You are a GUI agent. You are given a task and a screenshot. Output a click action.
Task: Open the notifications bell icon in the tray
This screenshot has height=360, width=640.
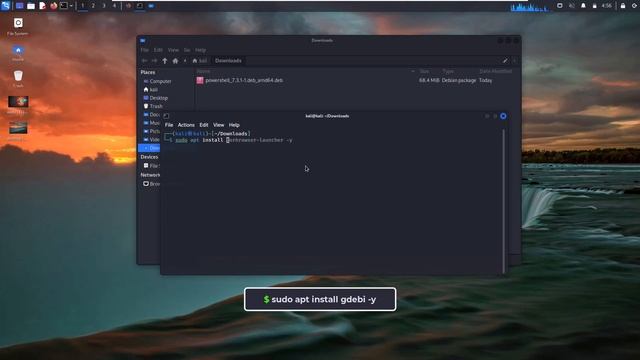click(583, 6)
